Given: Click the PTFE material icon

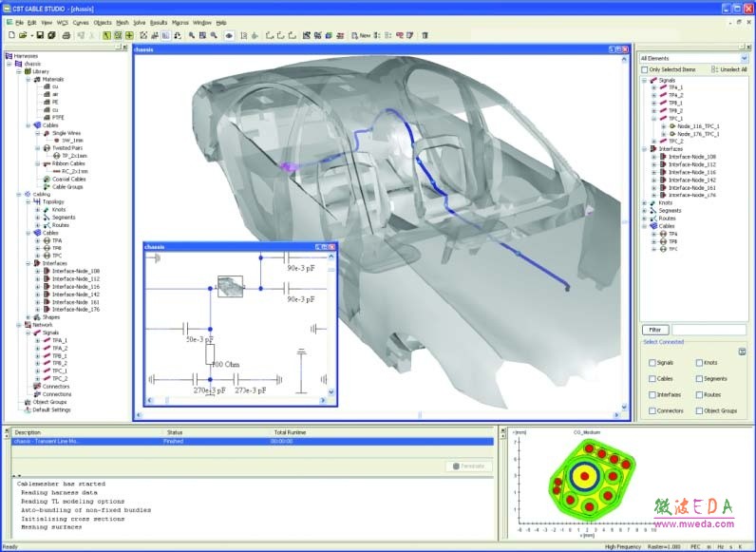Looking at the screenshot, I should pos(47,117).
